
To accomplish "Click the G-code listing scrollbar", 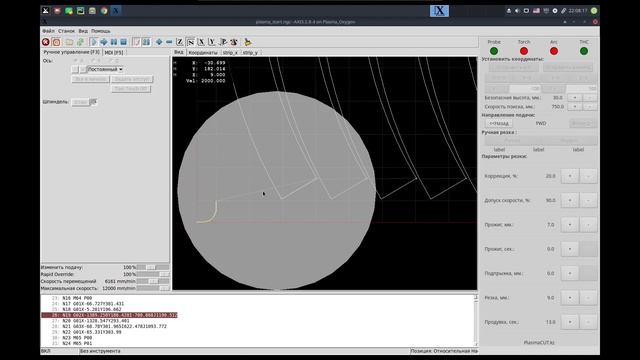I will pyautogui.click(x=476, y=321).
